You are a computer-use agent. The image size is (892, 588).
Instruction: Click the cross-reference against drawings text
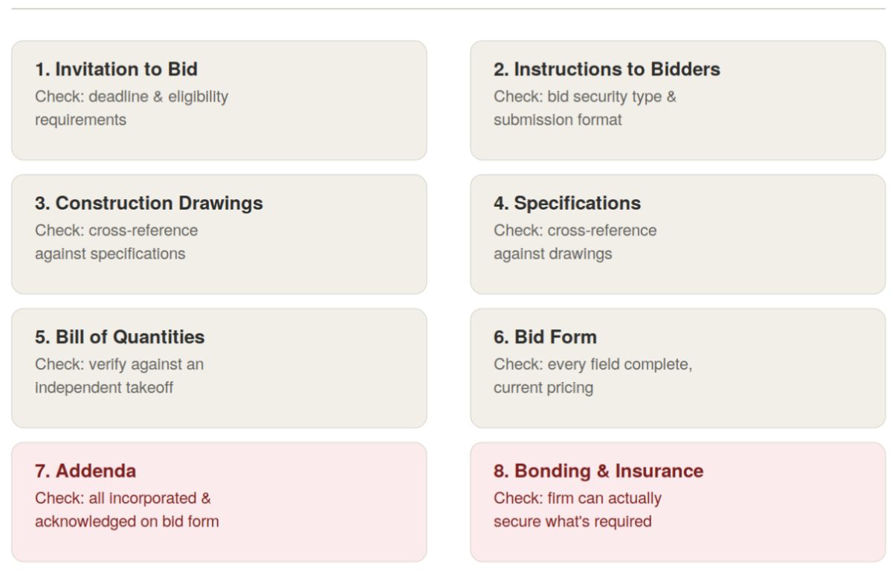pos(575,242)
